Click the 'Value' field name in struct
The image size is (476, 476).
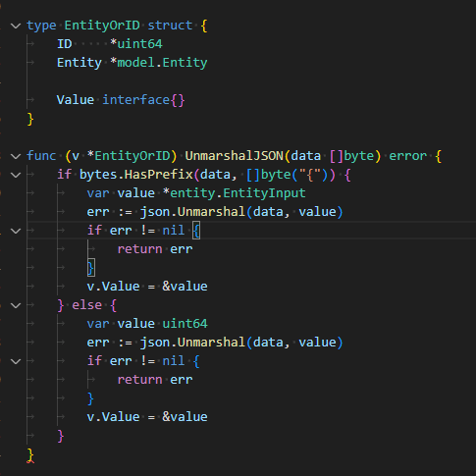pyautogui.click(x=76, y=100)
